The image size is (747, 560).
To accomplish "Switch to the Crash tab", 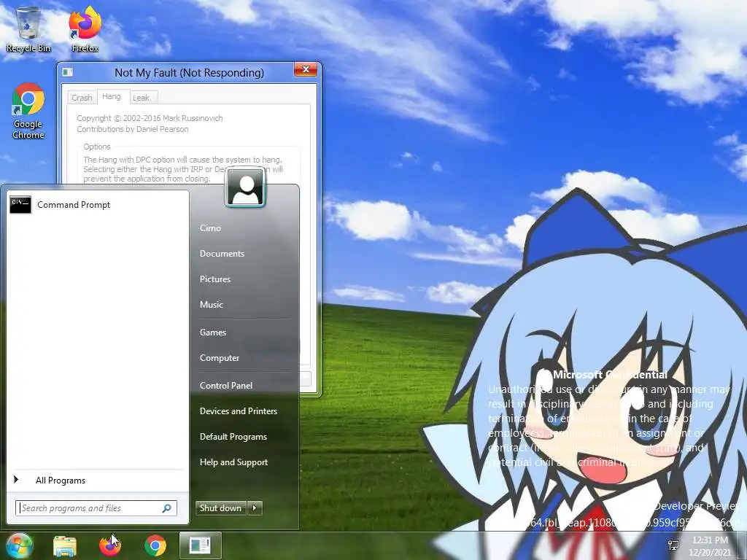I will click(82, 98).
